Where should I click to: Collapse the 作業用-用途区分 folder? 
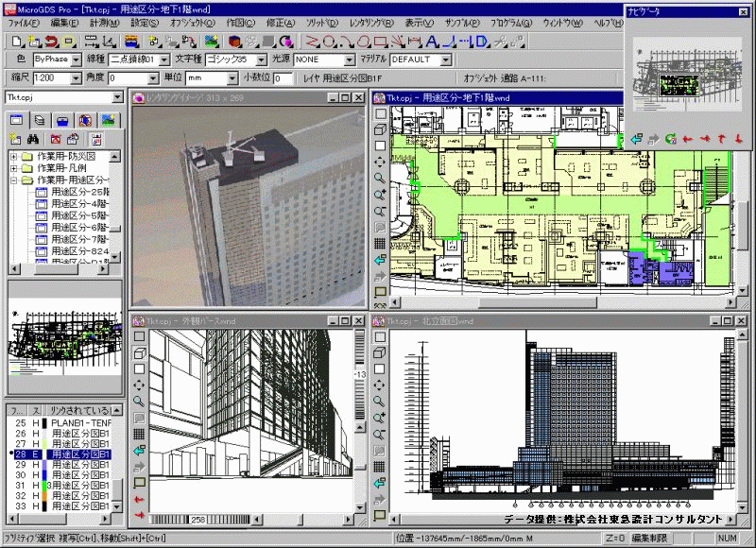(x=14, y=180)
